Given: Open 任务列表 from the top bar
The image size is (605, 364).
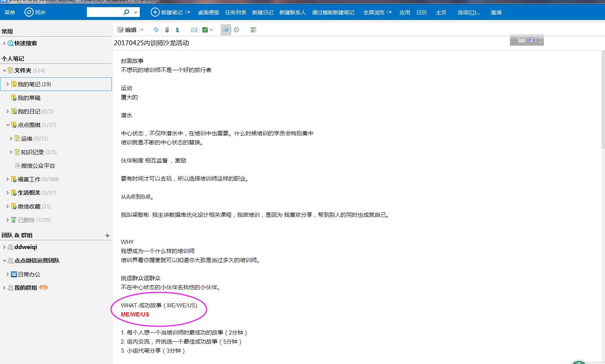Looking at the screenshot, I should 236,12.
